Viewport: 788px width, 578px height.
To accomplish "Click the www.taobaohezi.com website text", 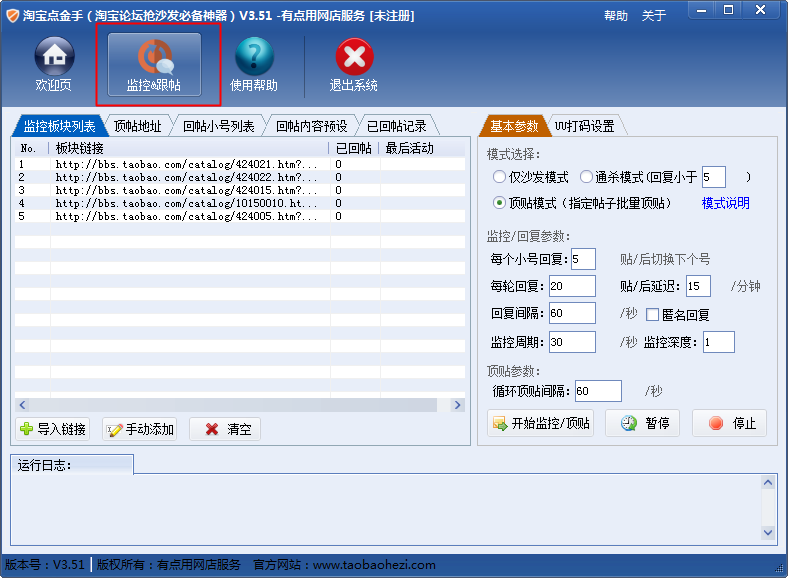I will click(374, 564).
